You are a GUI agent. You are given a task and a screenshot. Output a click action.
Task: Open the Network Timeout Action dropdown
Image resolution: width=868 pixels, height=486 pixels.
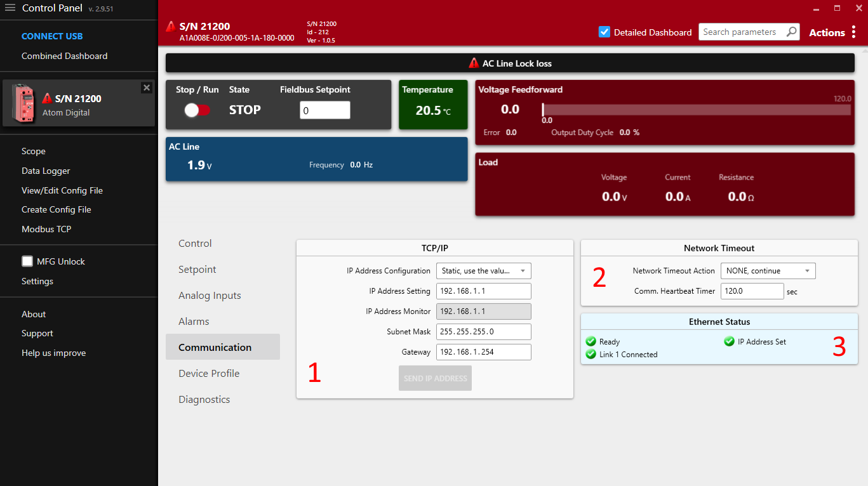click(768, 270)
